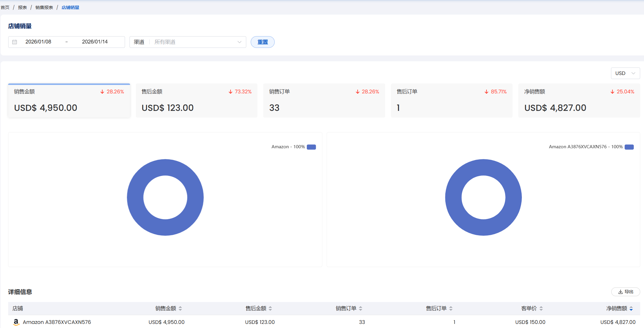644x328 pixels.
Task: Sort table by 净销售额 column arrows
Action: point(631,308)
